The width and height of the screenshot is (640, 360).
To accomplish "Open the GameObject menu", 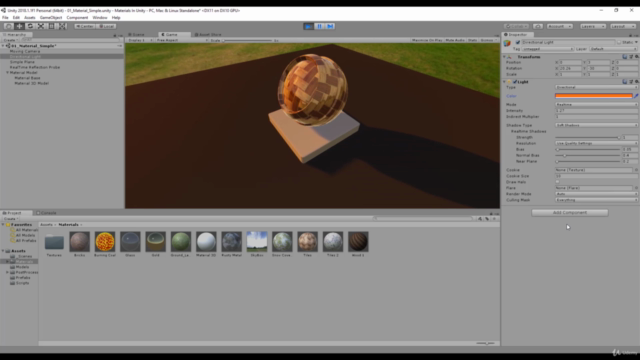I will tap(51, 18).
